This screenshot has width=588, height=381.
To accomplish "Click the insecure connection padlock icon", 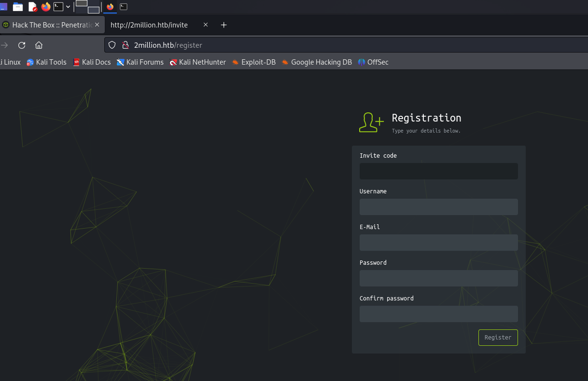I will (125, 45).
